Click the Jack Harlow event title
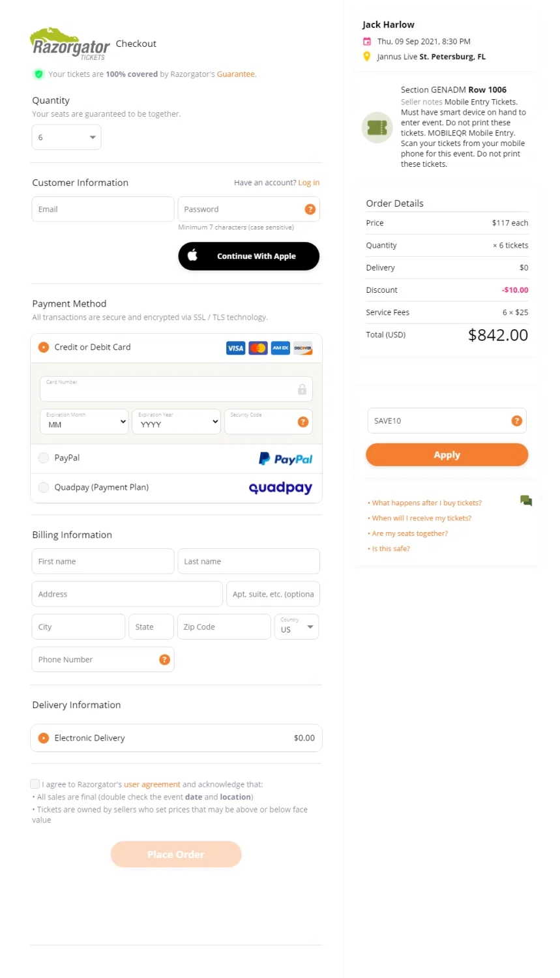The width and height of the screenshot is (560, 978). [x=389, y=25]
